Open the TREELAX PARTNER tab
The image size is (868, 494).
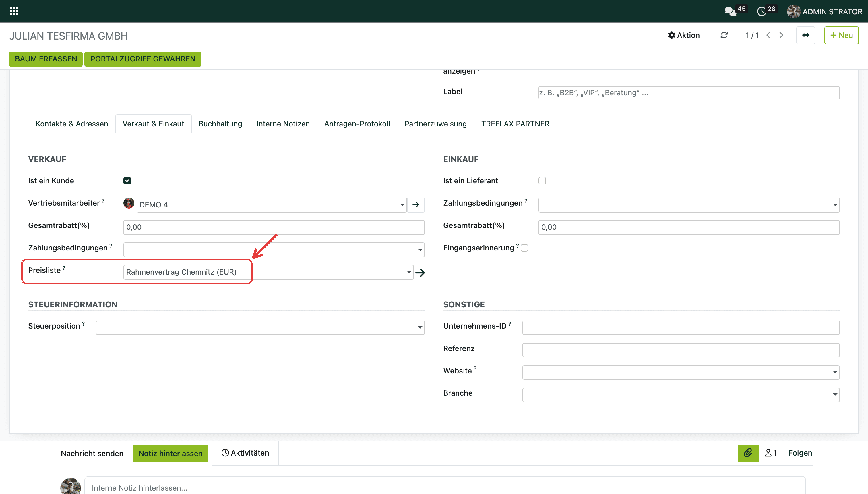(x=515, y=124)
